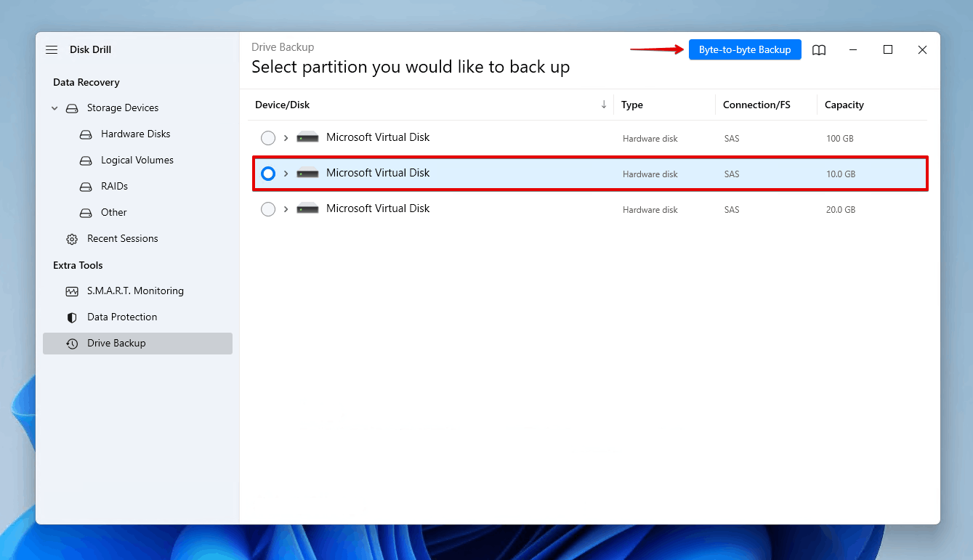
Task: Go to Hardware Disks
Action: coord(136,134)
